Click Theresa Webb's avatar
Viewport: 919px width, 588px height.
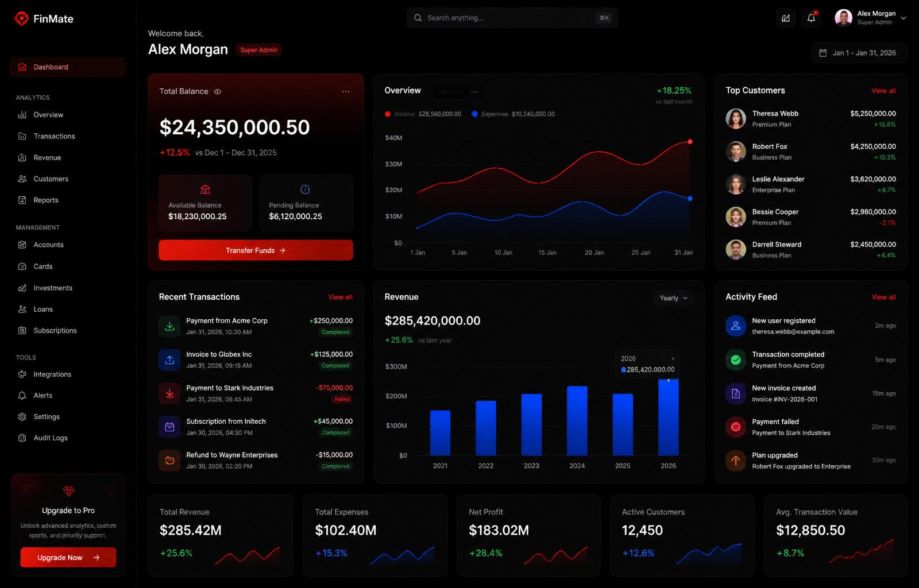click(736, 119)
